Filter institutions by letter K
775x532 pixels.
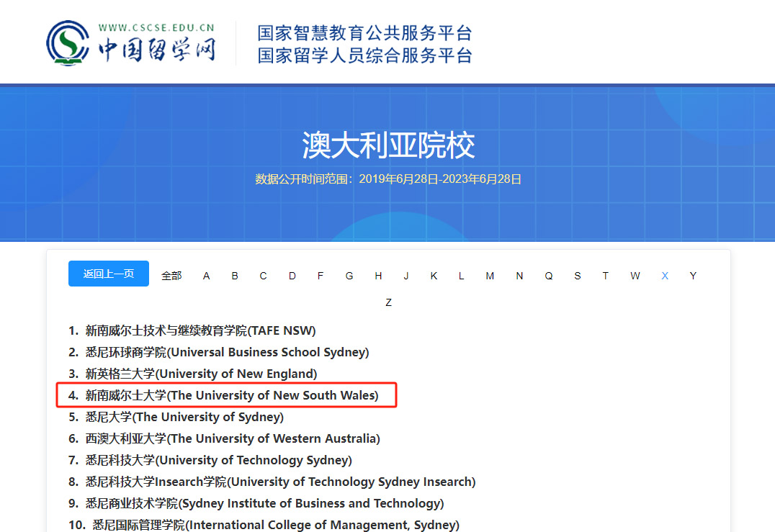tap(434, 276)
